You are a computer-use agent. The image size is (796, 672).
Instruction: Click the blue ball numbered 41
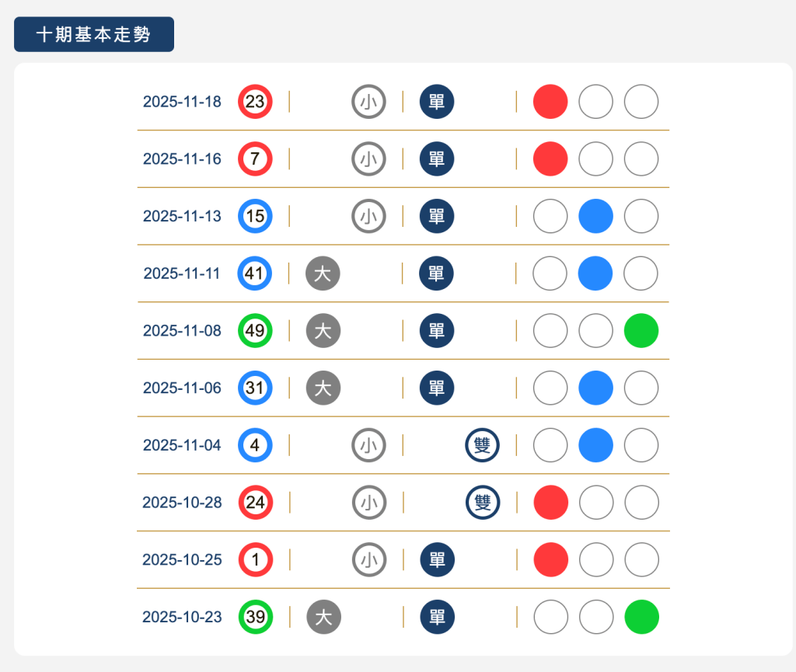pos(255,273)
